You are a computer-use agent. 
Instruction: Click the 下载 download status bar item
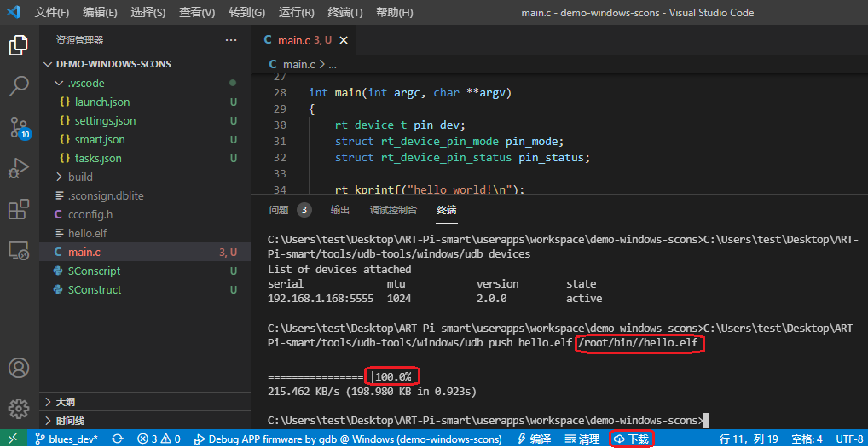(x=632, y=439)
